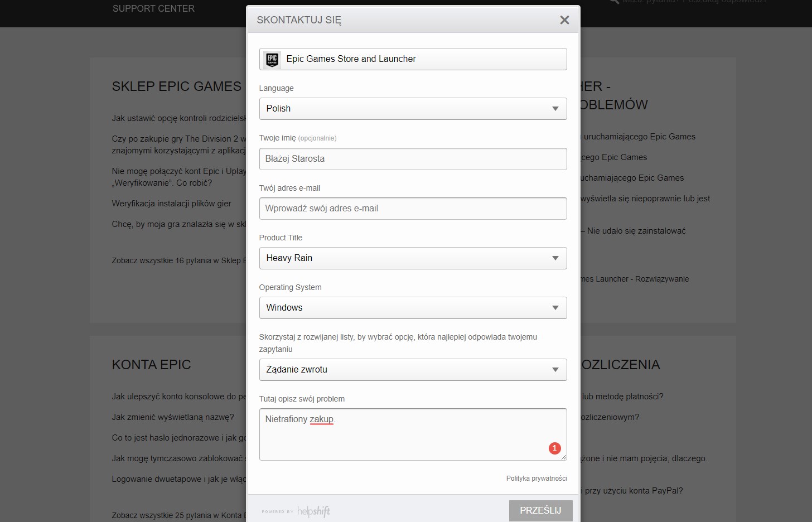Image resolution: width=812 pixels, height=522 pixels.
Task: Open the PayPal account article link
Action: 631,491
